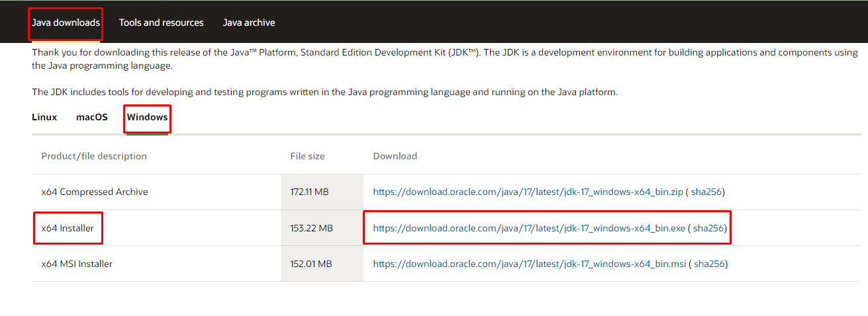
Task: Select the Windows platform tab
Action: 147,117
